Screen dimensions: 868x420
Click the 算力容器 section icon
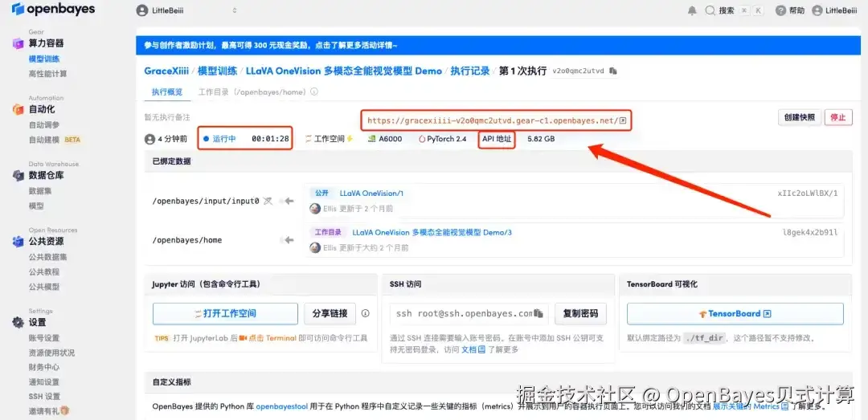pyautogui.click(x=18, y=43)
